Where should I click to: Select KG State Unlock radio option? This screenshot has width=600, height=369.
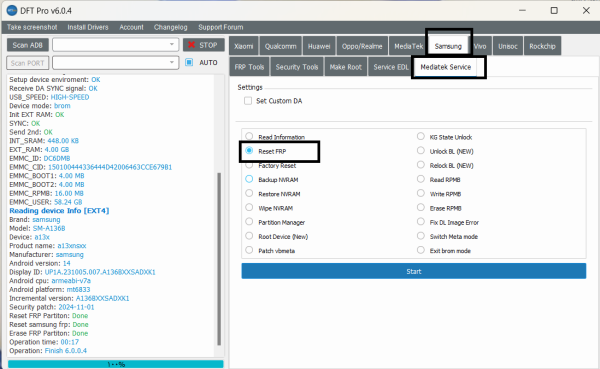[x=421, y=136]
